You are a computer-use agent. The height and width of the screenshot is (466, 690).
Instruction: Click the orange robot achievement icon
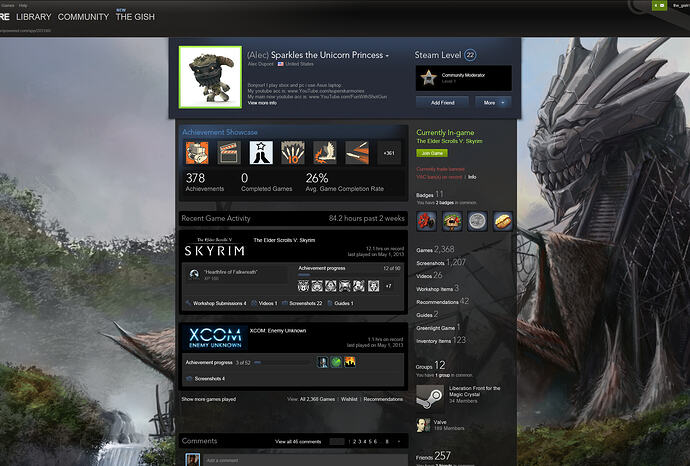[197, 153]
